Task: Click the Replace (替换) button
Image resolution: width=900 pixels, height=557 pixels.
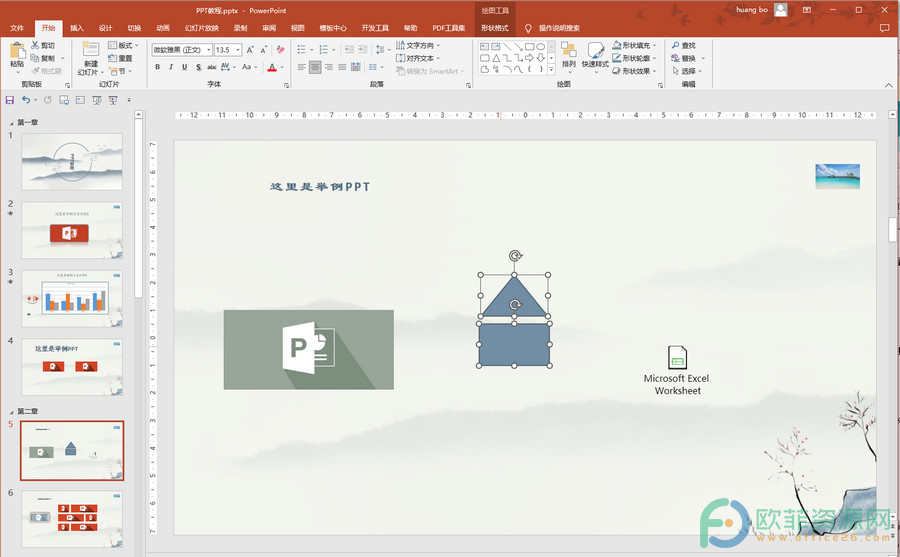Action: [x=684, y=58]
